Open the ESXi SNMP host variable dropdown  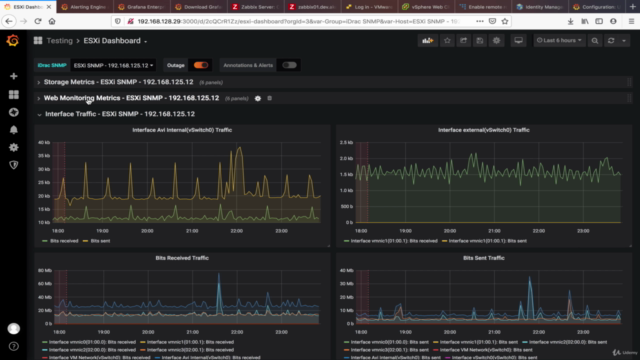[x=113, y=65]
